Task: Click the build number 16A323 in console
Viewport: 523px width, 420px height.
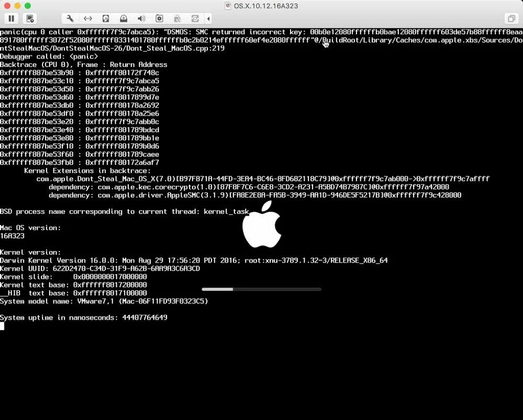Action: click(13, 236)
